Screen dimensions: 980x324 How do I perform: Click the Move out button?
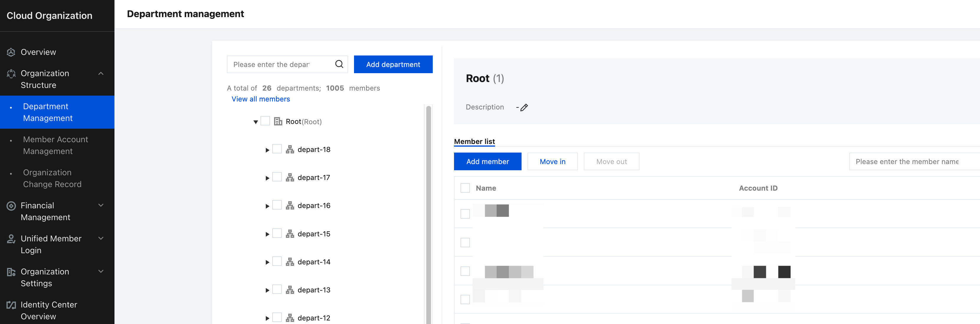point(611,161)
